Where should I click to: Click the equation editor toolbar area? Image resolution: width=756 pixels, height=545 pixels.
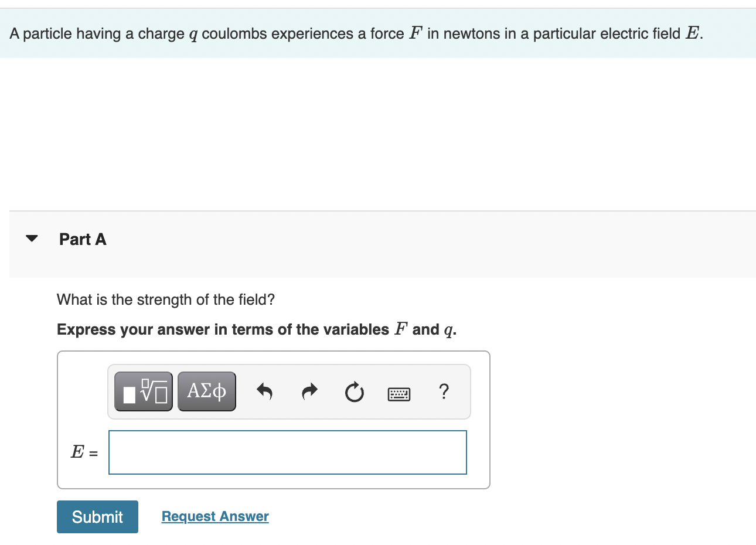tap(289, 391)
